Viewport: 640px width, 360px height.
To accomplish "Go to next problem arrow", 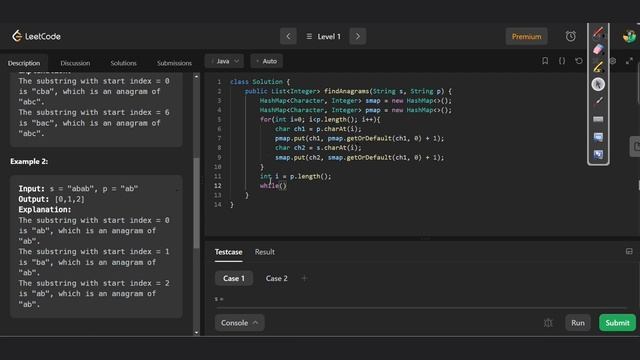I will pyautogui.click(x=358, y=36).
